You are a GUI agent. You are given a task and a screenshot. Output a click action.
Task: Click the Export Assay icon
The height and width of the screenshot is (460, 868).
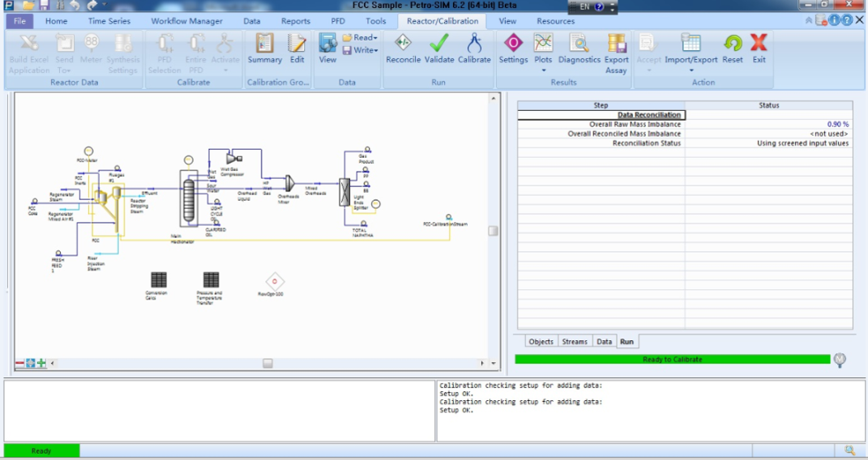click(616, 53)
